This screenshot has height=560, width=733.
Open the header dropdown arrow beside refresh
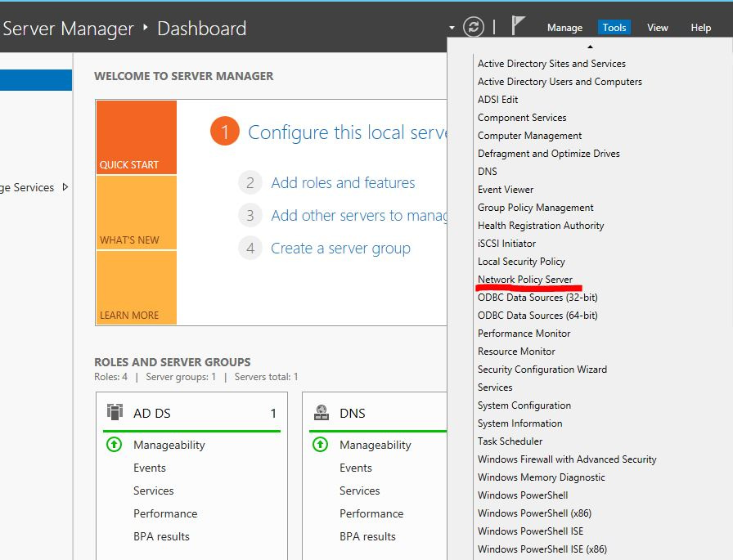(x=452, y=28)
